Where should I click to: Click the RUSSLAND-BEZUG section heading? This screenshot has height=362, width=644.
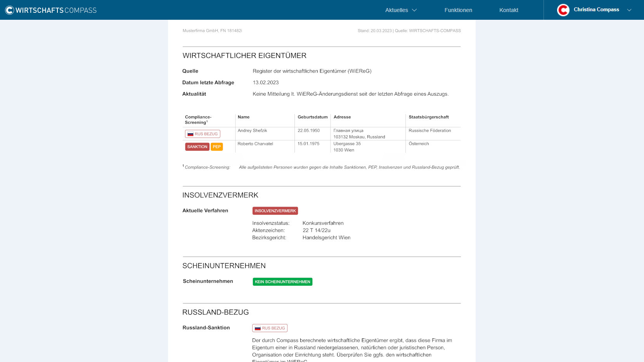click(216, 312)
